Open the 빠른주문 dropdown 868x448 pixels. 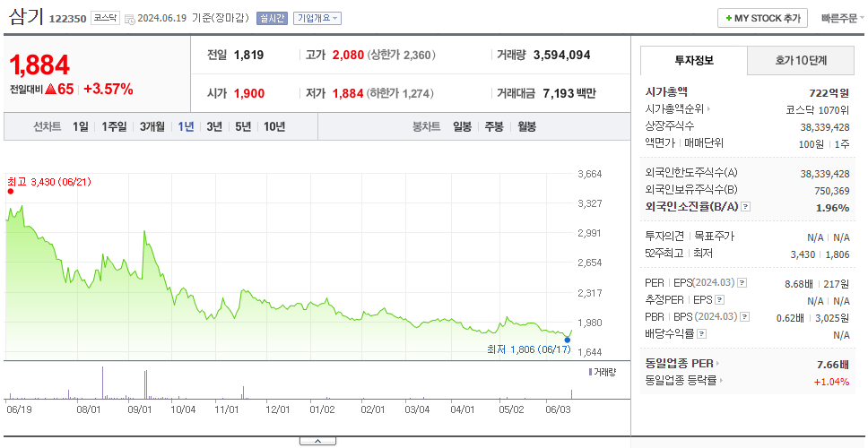(x=842, y=18)
